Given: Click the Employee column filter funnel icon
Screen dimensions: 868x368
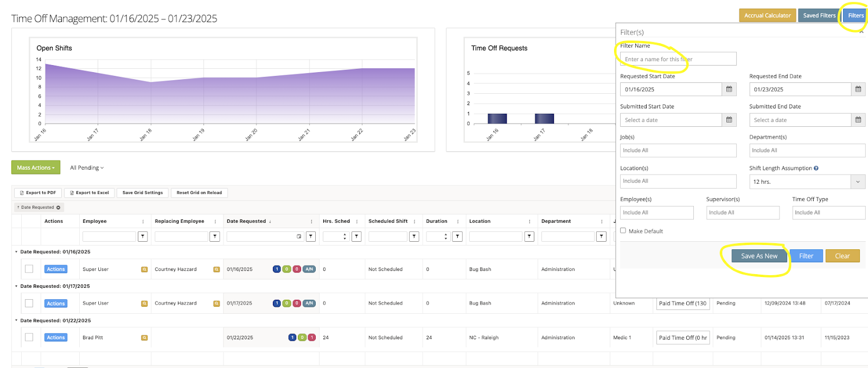Looking at the screenshot, I should coord(143,236).
